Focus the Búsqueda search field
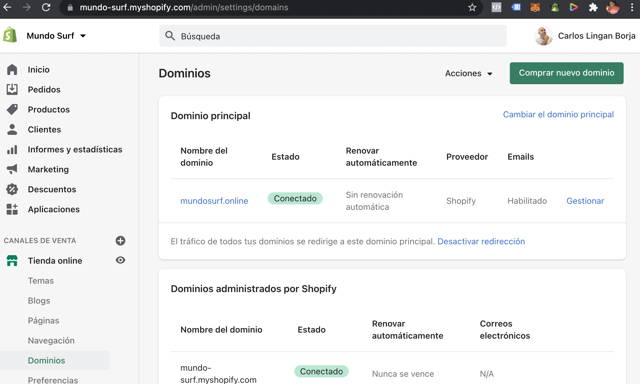The width and height of the screenshot is (640, 384). (x=333, y=36)
